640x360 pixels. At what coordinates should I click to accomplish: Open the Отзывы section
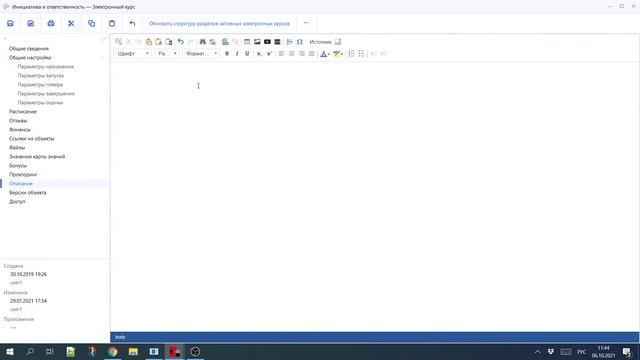coord(18,120)
